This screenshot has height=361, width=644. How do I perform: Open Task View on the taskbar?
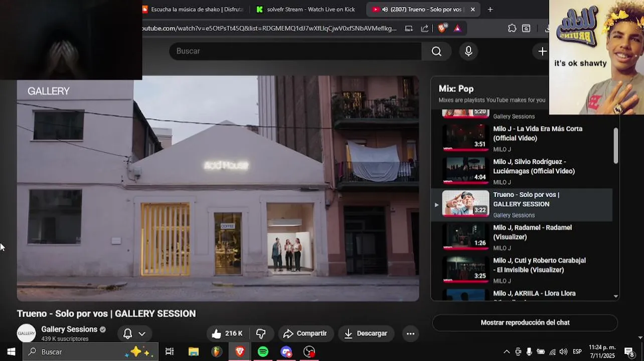tap(170, 351)
